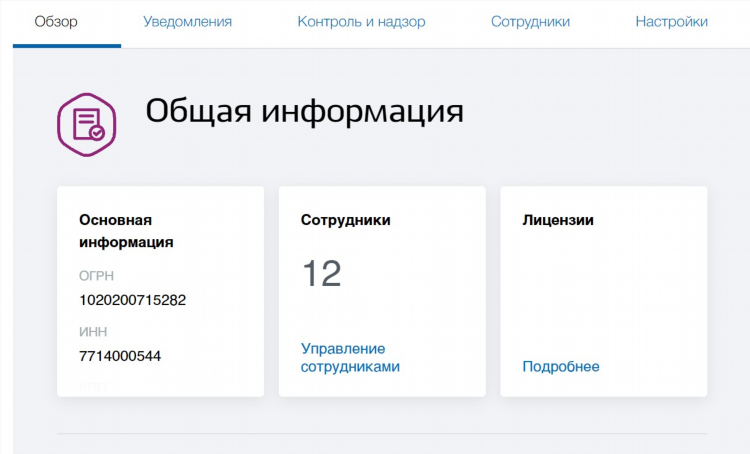Switch to the Уведомления tab
750x454 pixels.
(x=188, y=22)
